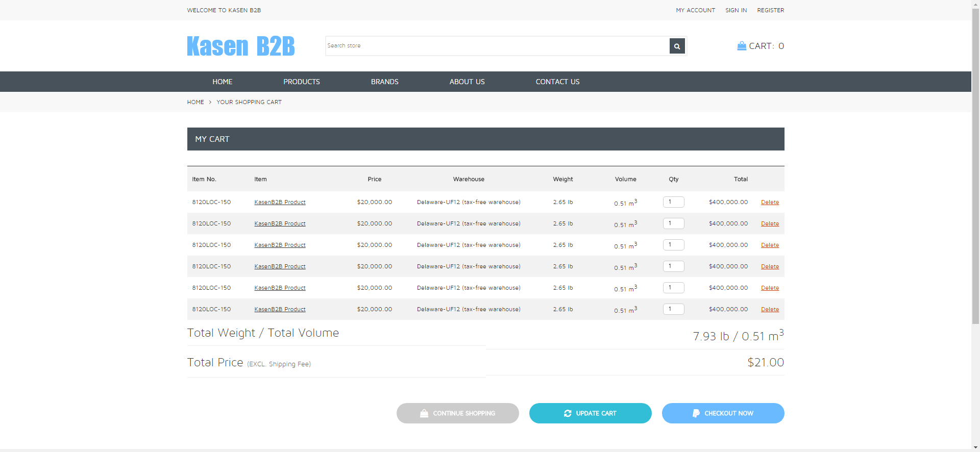Go to the Brands menu item
Screen dimensions: 980x452
coord(384,82)
